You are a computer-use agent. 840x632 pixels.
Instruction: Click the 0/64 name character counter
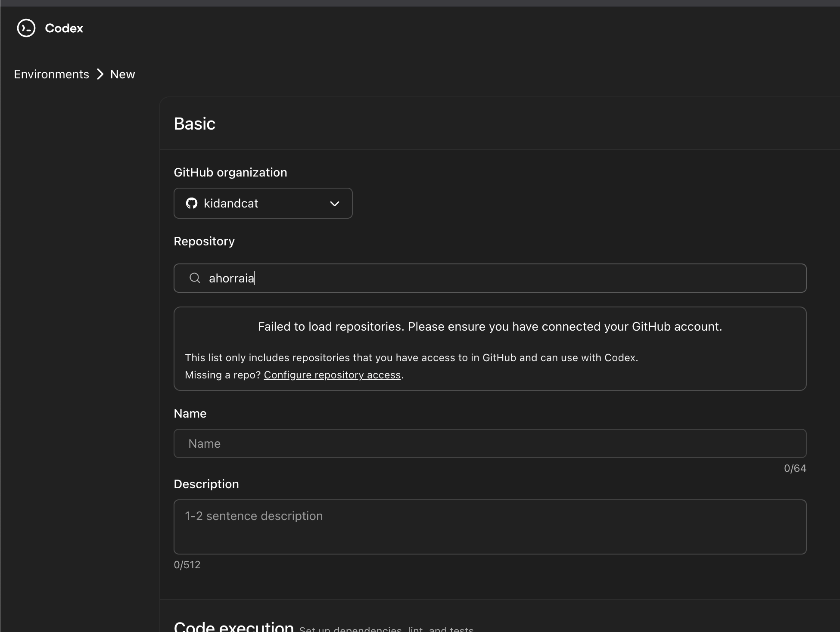coord(795,468)
